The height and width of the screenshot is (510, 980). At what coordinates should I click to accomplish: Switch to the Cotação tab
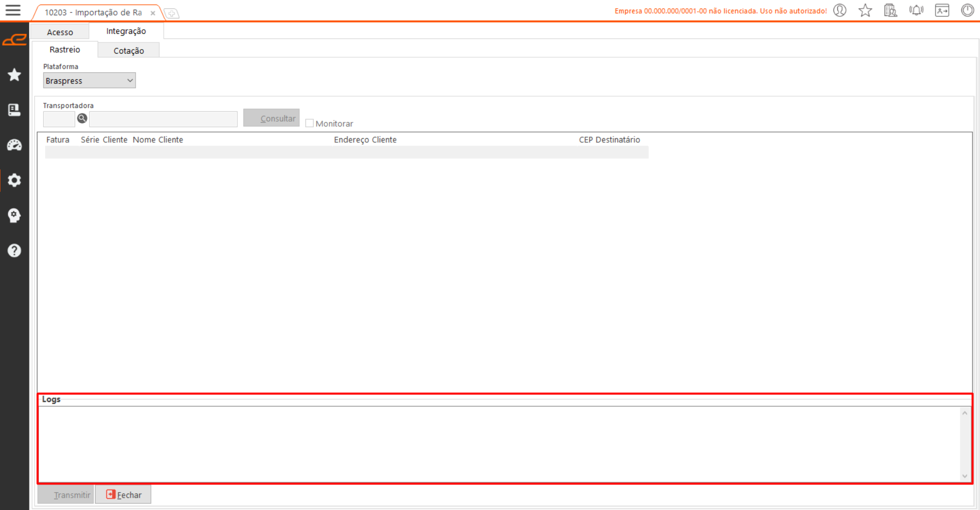click(128, 51)
